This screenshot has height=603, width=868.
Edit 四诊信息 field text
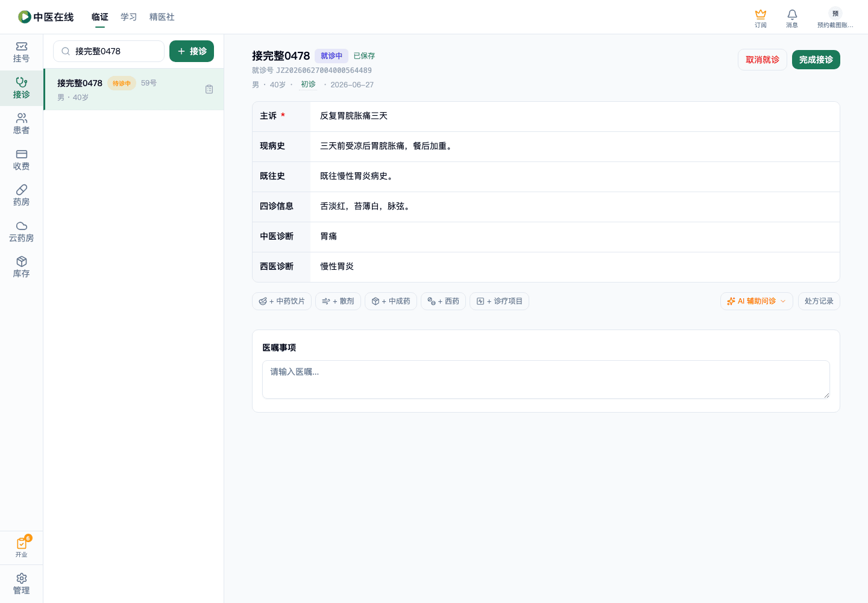coord(575,207)
